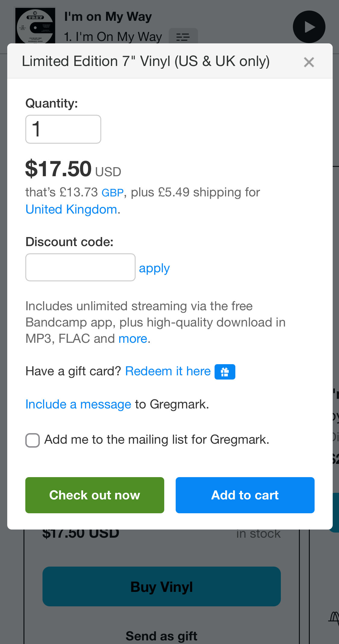Open the track list icon

[x=183, y=36]
